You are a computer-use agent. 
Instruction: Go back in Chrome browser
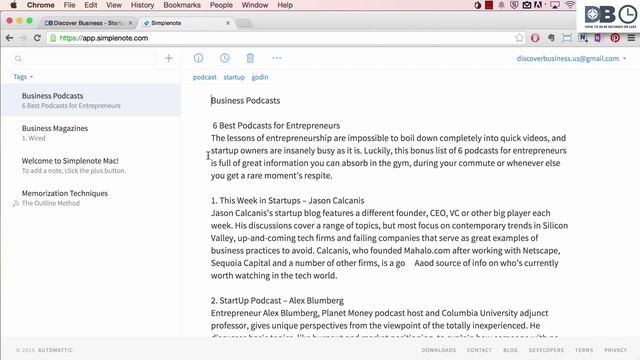click(9, 38)
